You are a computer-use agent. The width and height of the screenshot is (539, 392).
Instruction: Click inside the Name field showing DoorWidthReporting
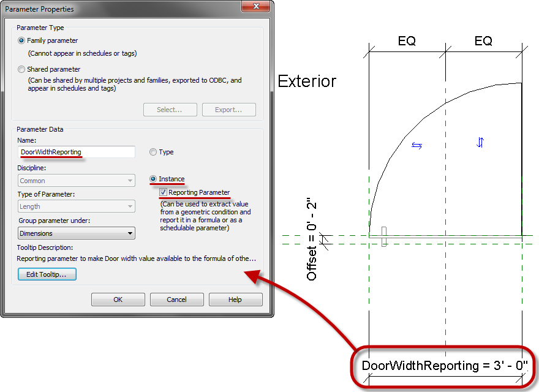click(x=77, y=152)
